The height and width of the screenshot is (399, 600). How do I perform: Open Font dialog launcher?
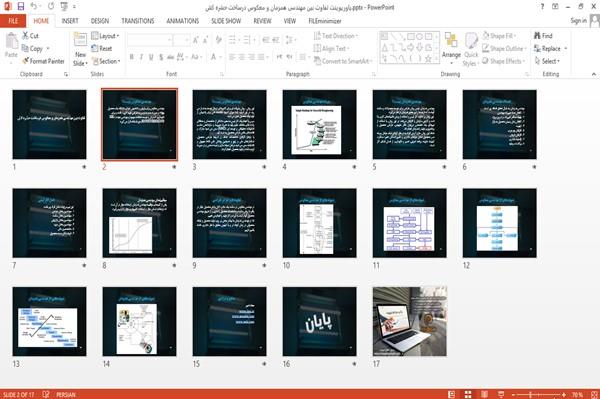click(x=222, y=74)
